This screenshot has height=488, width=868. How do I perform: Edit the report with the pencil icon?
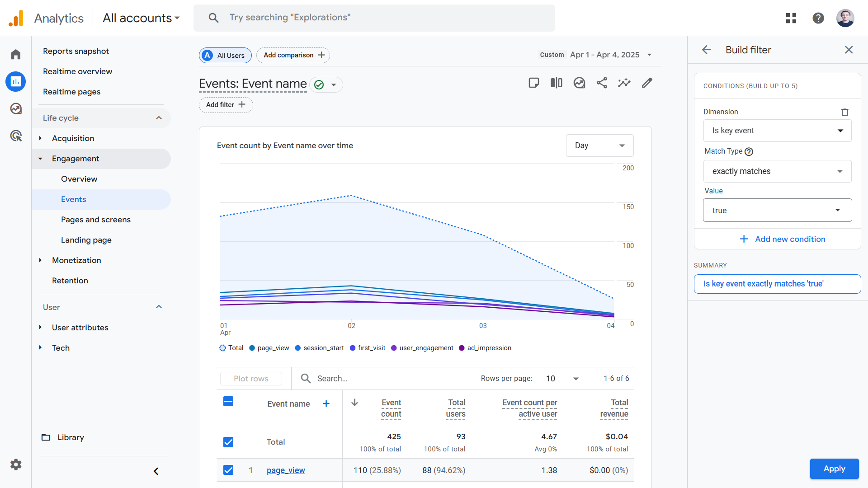[x=647, y=83]
